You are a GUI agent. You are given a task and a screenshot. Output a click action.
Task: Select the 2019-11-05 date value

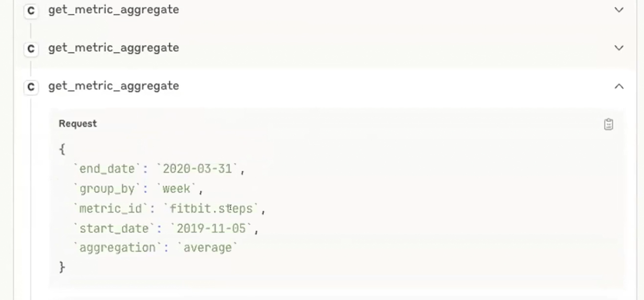pyautogui.click(x=212, y=228)
